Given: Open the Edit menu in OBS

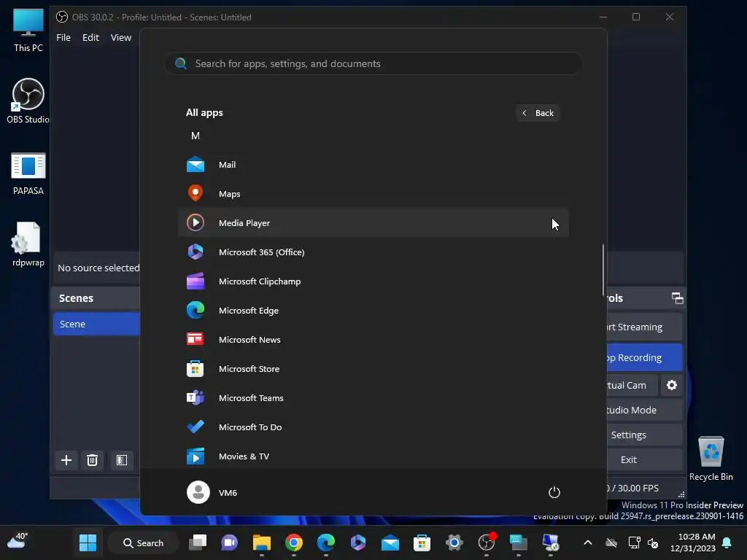Looking at the screenshot, I should tap(90, 38).
